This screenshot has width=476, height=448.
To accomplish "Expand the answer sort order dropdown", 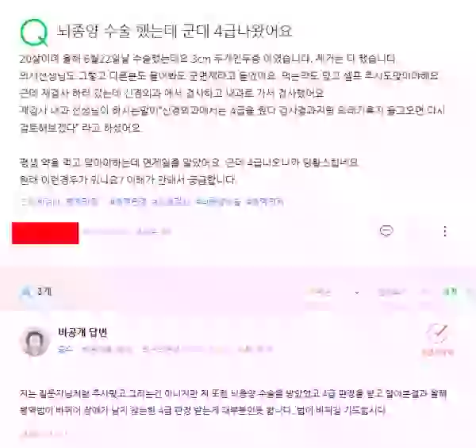I will (332, 293).
